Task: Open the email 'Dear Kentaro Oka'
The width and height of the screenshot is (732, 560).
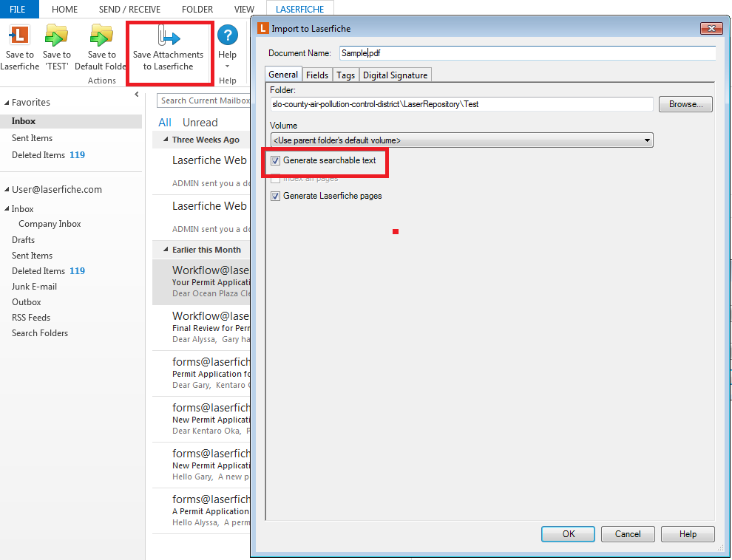Action: pyautogui.click(x=201, y=419)
